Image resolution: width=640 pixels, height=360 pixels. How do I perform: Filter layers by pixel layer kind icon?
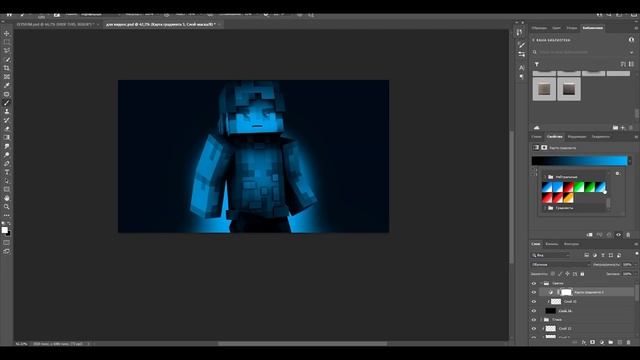pyautogui.click(x=587, y=255)
